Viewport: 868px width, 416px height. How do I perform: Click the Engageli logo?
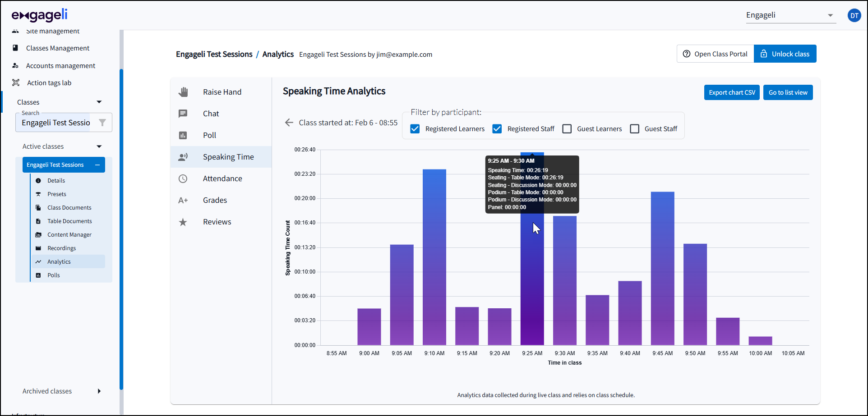click(40, 15)
